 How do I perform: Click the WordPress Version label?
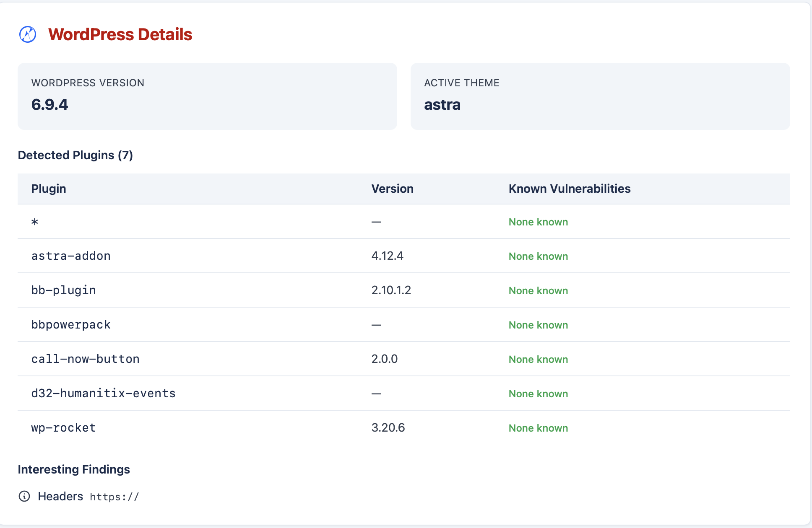[x=88, y=83]
